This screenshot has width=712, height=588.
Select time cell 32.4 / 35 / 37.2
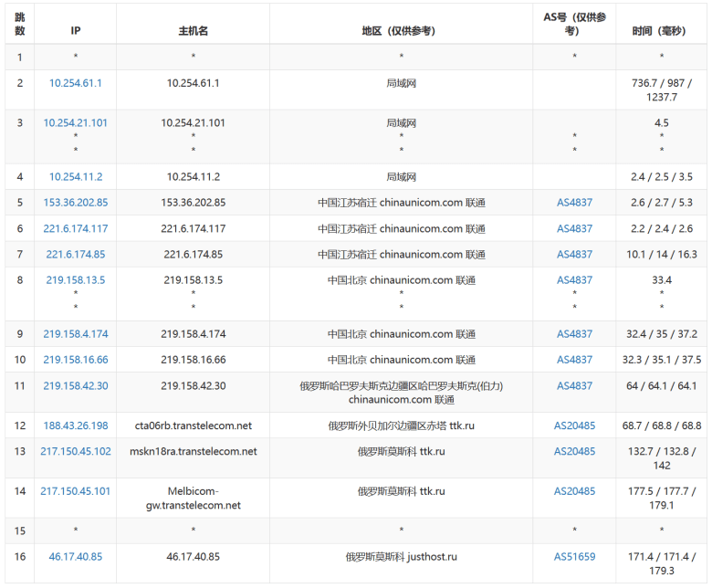pyautogui.click(x=662, y=334)
